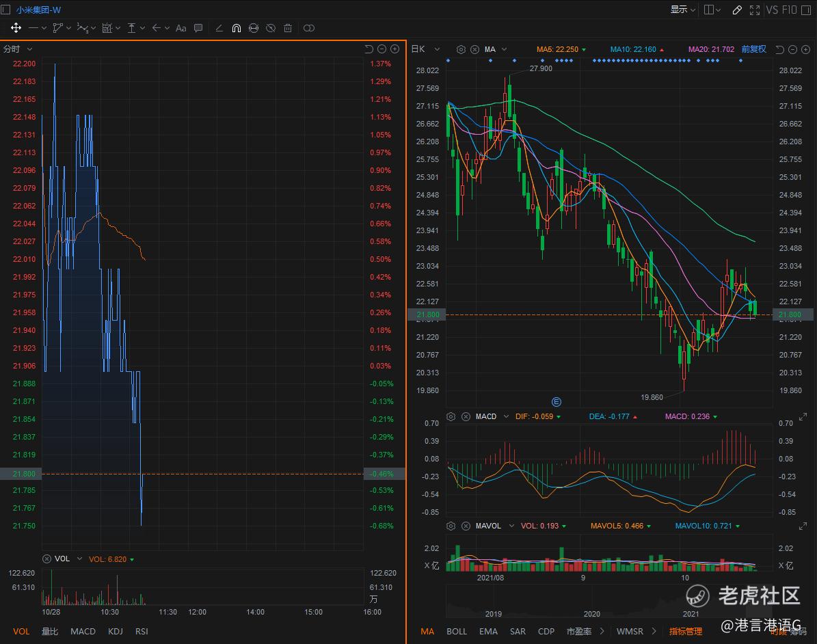
Task: Toggle hide all drawings eye icon
Action: (271, 28)
